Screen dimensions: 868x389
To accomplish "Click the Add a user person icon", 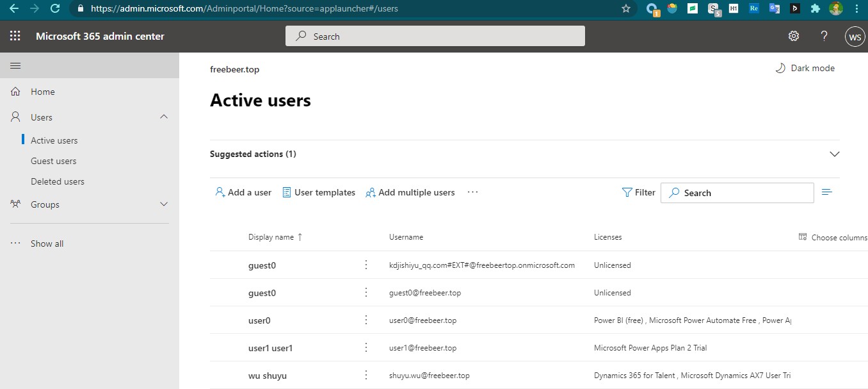I will coord(220,192).
